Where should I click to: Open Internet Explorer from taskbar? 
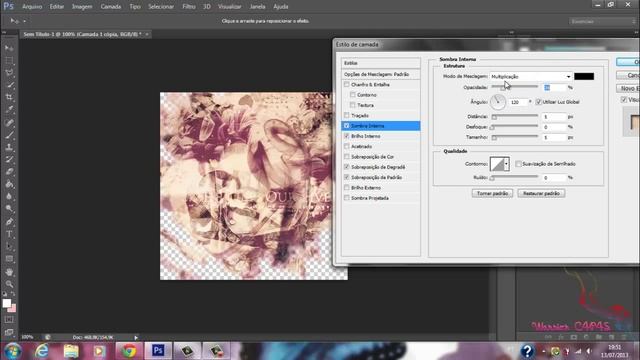(x=42, y=351)
